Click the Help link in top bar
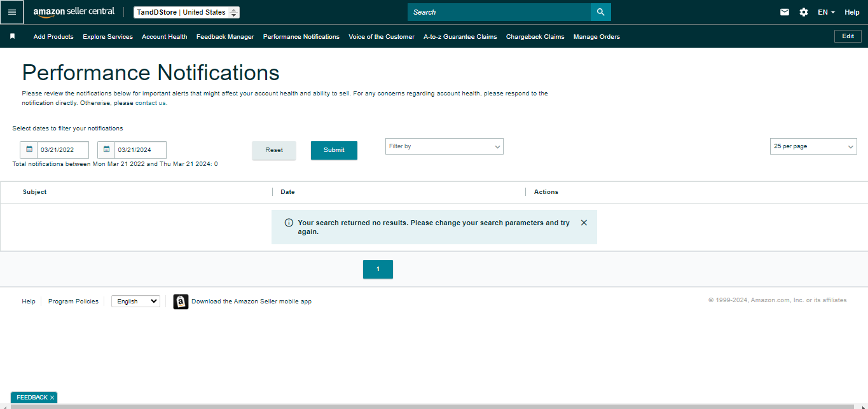The width and height of the screenshot is (868, 409). [x=852, y=12]
